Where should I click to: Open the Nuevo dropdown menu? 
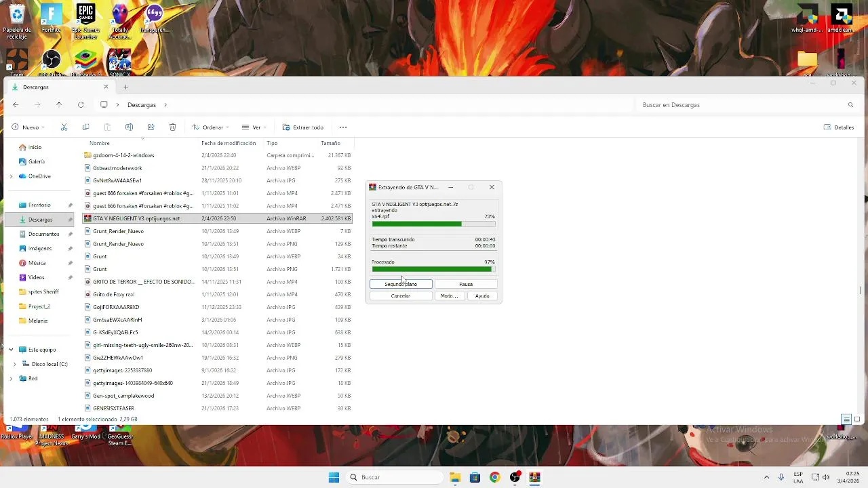(28, 127)
